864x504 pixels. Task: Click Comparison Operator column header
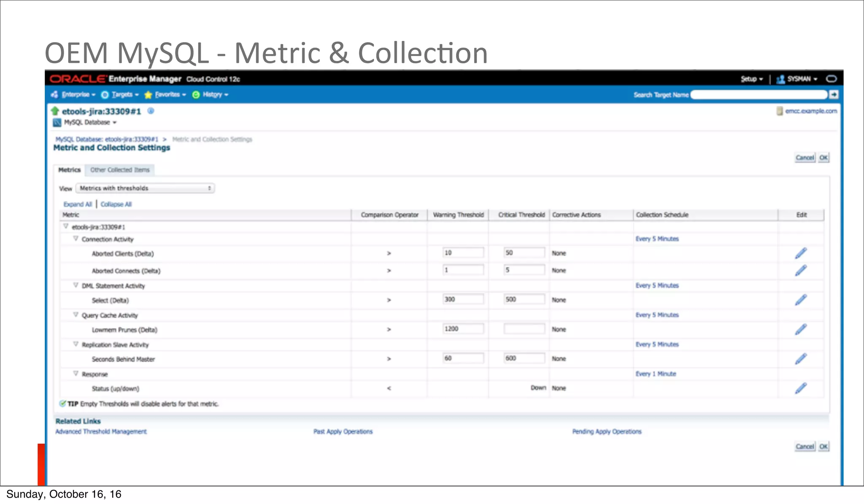tap(389, 215)
